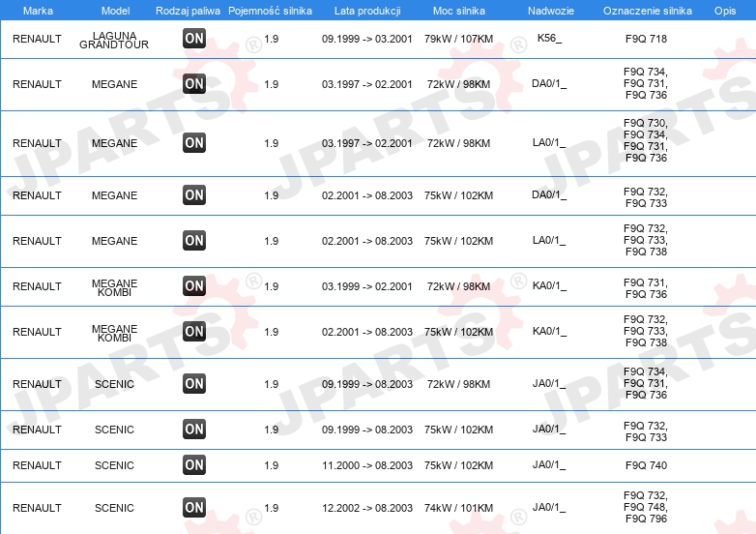Click the Oznaczenie silnika column header
Image resolution: width=756 pixels, height=534 pixels.
(648, 11)
